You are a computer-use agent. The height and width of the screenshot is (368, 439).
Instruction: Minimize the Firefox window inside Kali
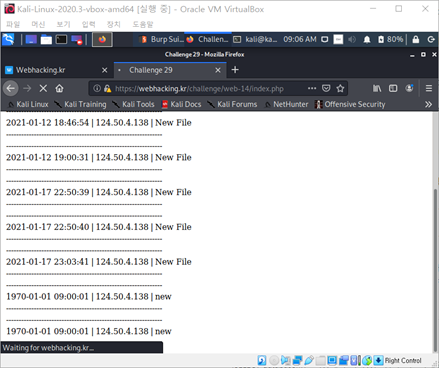(x=412, y=55)
